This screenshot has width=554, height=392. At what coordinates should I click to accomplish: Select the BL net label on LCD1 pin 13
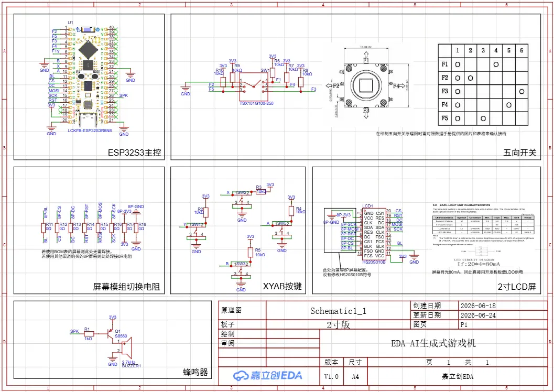tap(399, 243)
